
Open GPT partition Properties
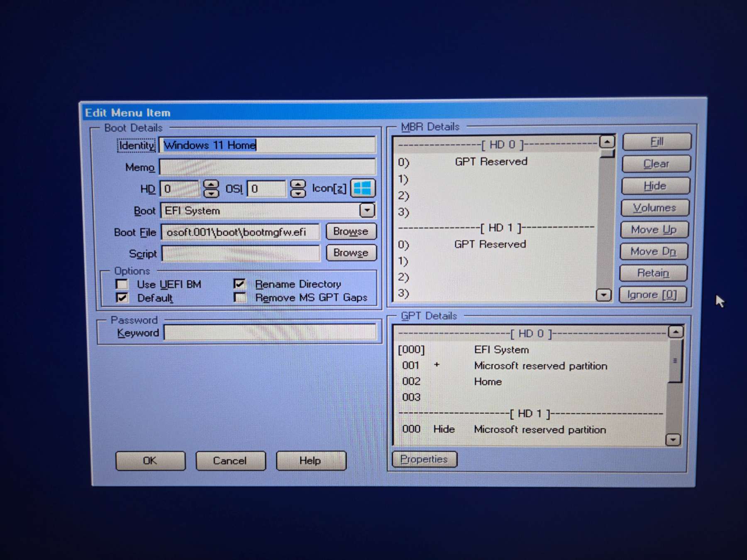click(x=424, y=459)
